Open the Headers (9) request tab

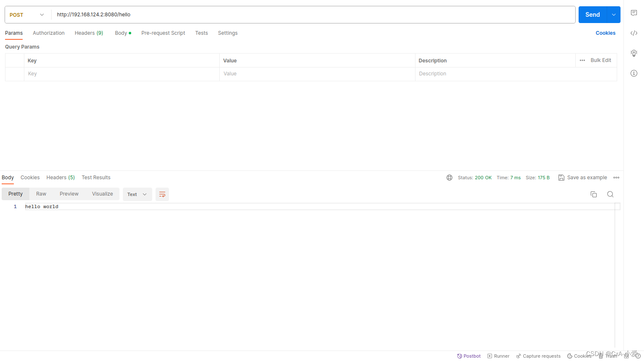coord(89,33)
